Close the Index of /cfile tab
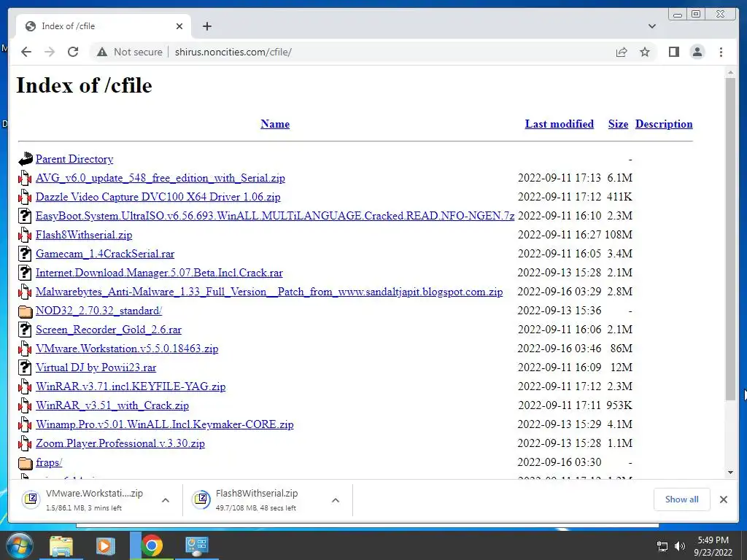Viewport: 747px width, 560px height. click(x=179, y=26)
